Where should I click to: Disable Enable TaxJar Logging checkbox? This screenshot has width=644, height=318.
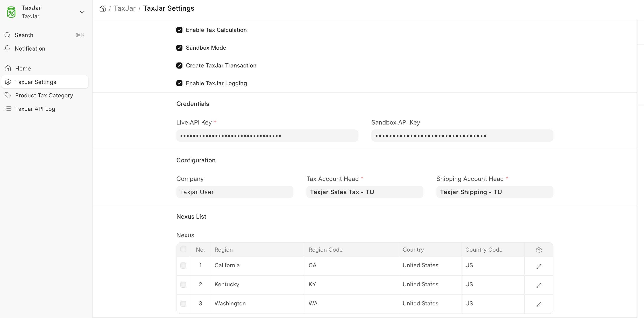(179, 83)
